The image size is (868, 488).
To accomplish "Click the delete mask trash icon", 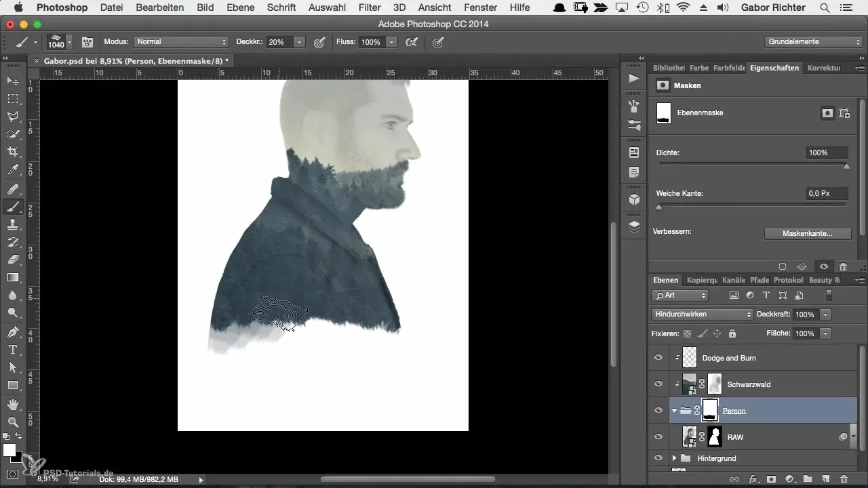I will coord(843,266).
